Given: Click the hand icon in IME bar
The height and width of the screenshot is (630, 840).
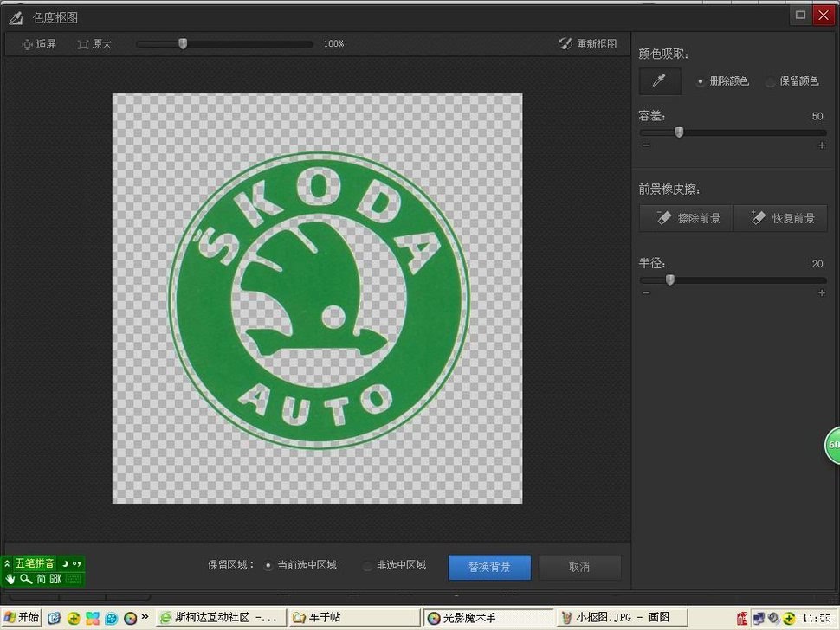Looking at the screenshot, I should click(10, 579).
